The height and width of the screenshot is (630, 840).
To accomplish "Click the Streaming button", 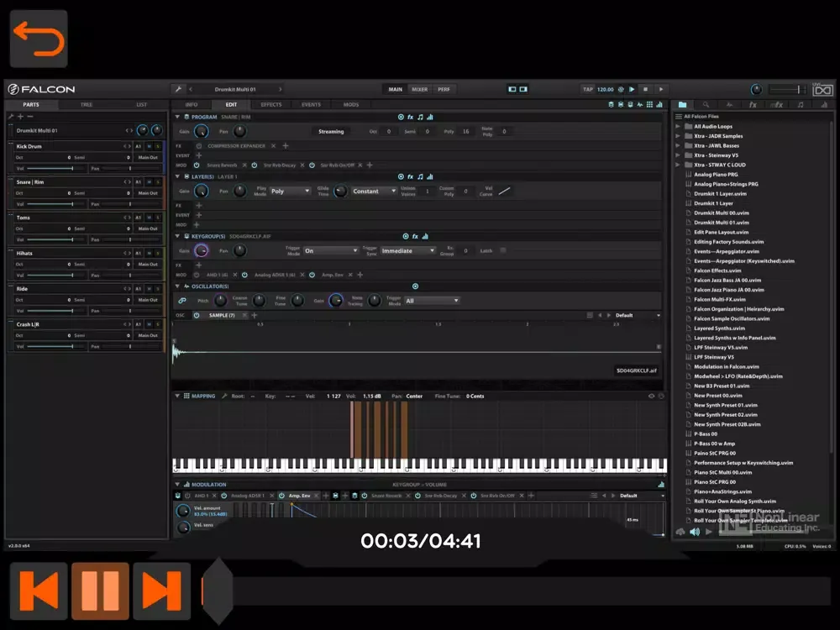I will tap(331, 131).
